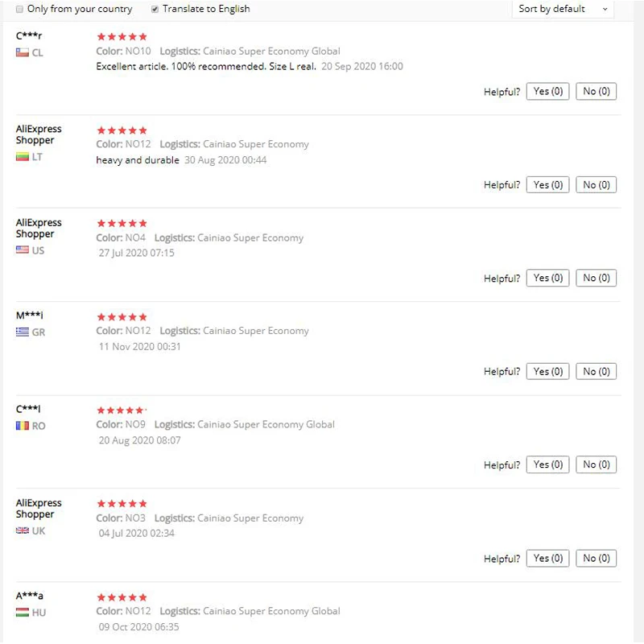Click No on the LT shopper's review

tap(597, 185)
